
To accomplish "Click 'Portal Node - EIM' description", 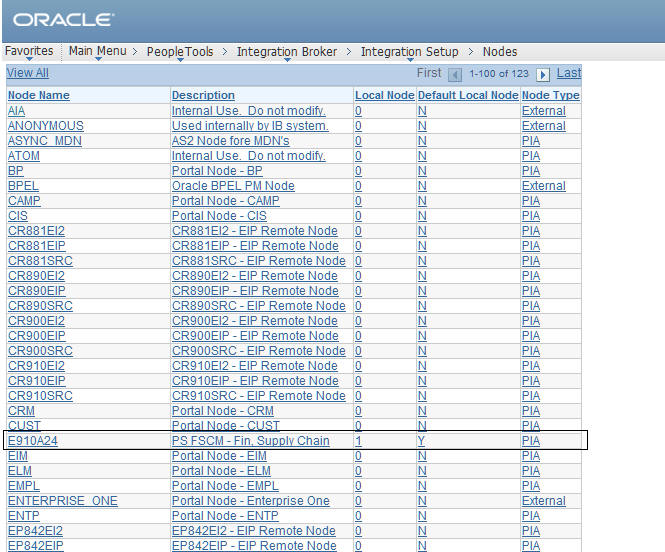I will pos(219,456).
